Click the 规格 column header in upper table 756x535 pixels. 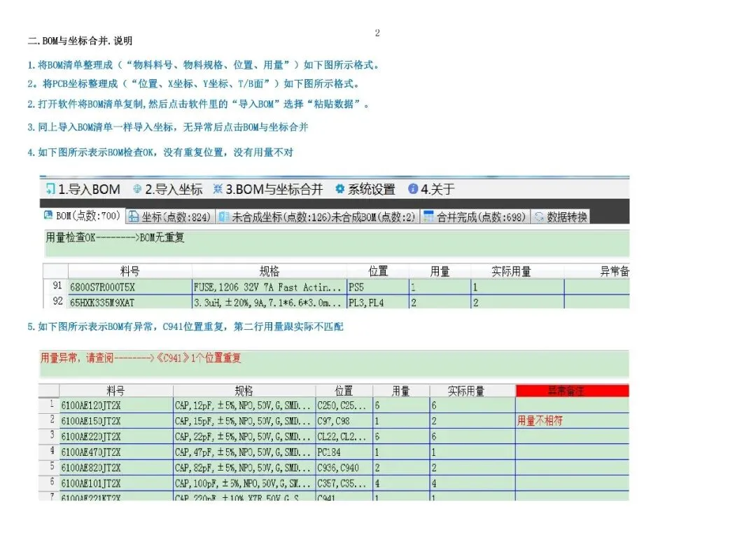click(269, 271)
